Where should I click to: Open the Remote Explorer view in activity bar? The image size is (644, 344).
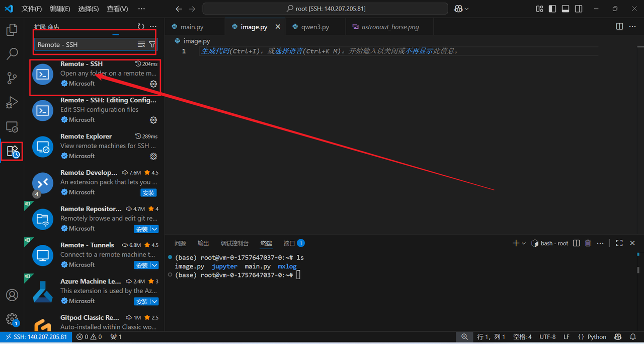(12, 126)
